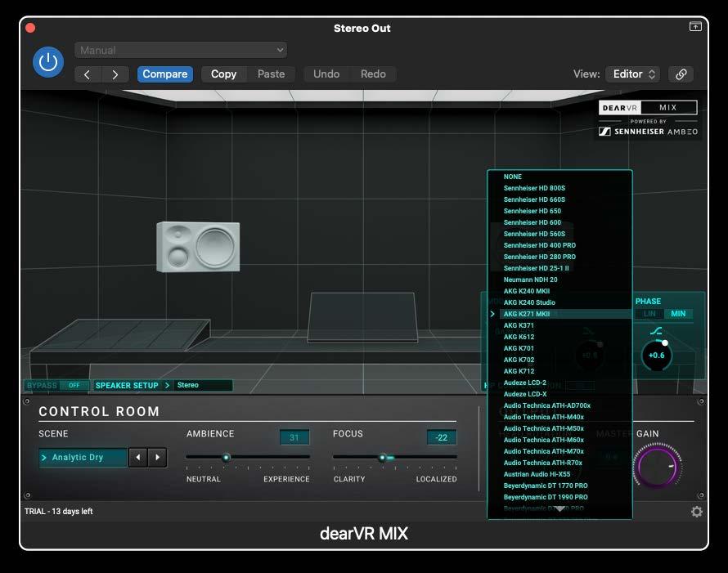The height and width of the screenshot is (573, 728).
Task: Click the Redo button
Action: click(x=373, y=74)
